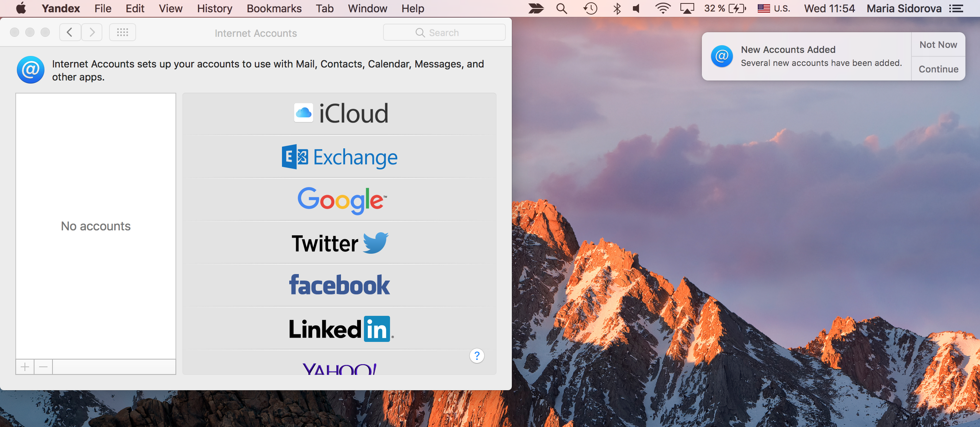Click the Time Machine menu bar icon
This screenshot has height=427, width=980.
point(590,8)
